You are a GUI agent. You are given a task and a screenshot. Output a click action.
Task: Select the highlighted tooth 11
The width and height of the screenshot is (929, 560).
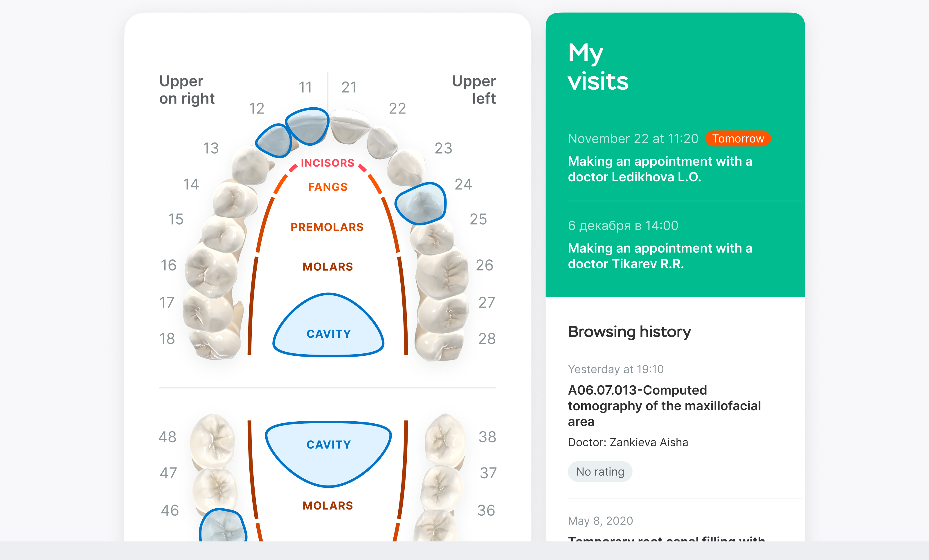pyautogui.click(x=308, y=126)
